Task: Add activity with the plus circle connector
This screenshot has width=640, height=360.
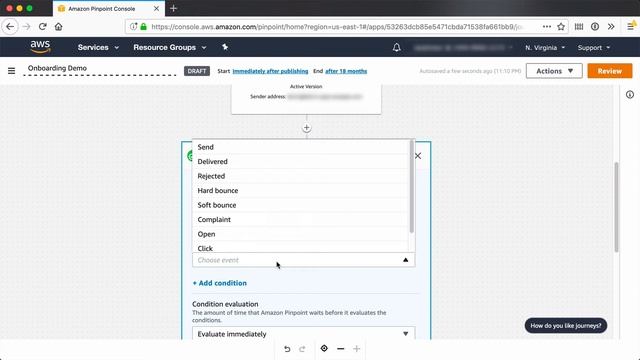Action: click(307, 128)
